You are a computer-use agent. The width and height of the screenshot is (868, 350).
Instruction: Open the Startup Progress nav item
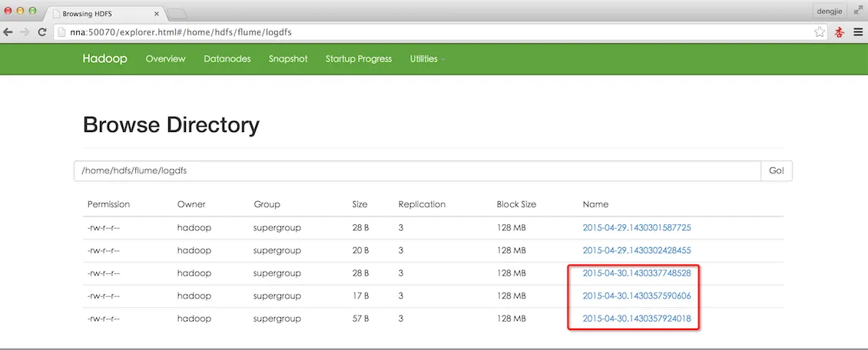pos(358,58)
